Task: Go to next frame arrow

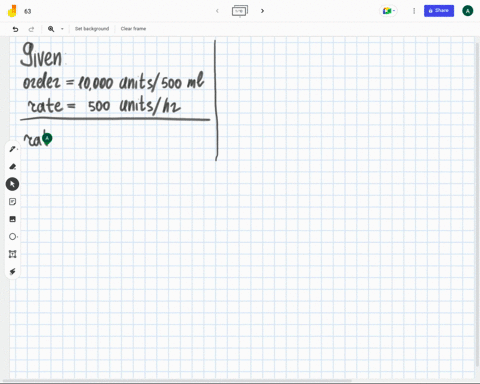Action: [262, 11]
